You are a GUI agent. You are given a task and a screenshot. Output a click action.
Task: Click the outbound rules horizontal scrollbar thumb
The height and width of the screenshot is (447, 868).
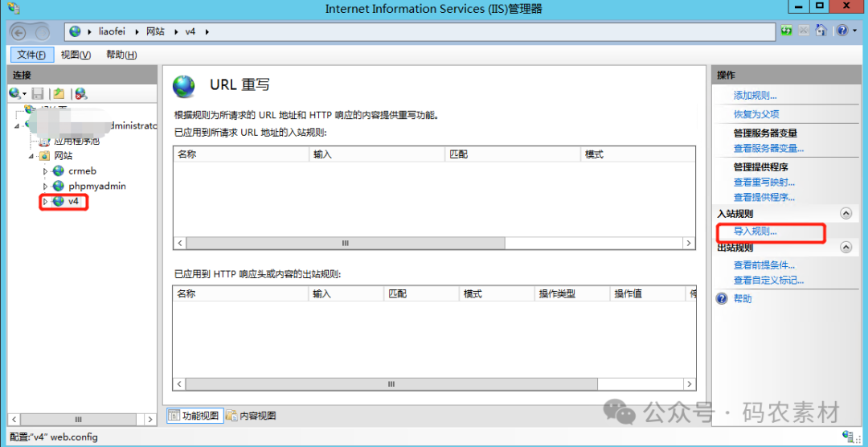coord(391,383)
